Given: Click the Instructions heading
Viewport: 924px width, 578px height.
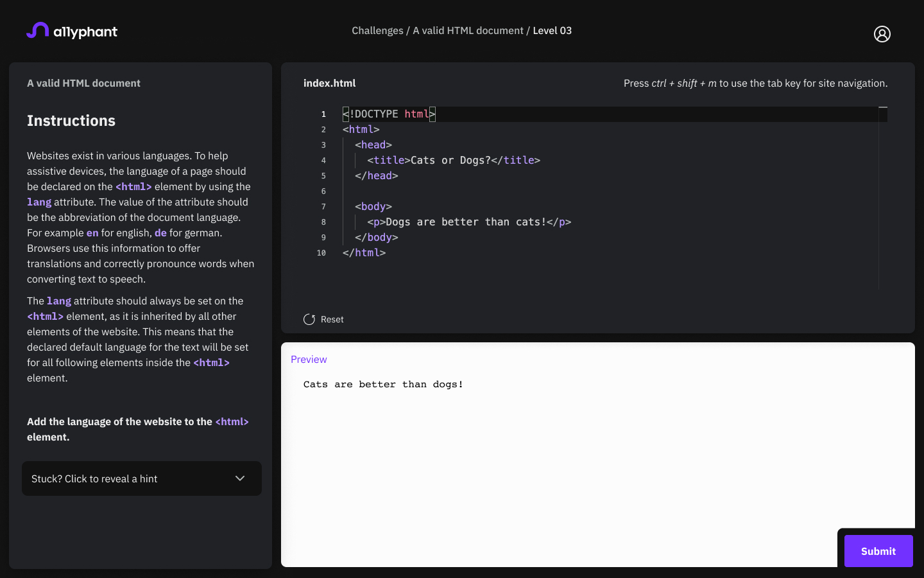Looking at the screenshot, I should pyautogui.click(x=71, y=121).
